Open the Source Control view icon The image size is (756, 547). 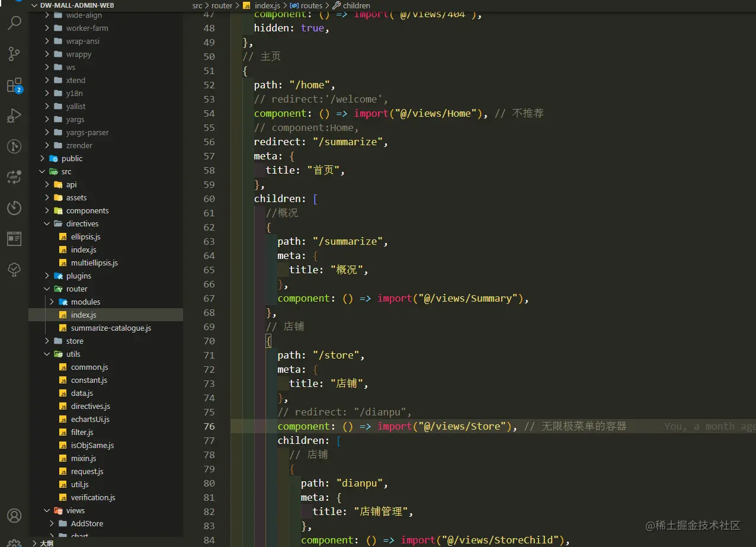(14, 55)
